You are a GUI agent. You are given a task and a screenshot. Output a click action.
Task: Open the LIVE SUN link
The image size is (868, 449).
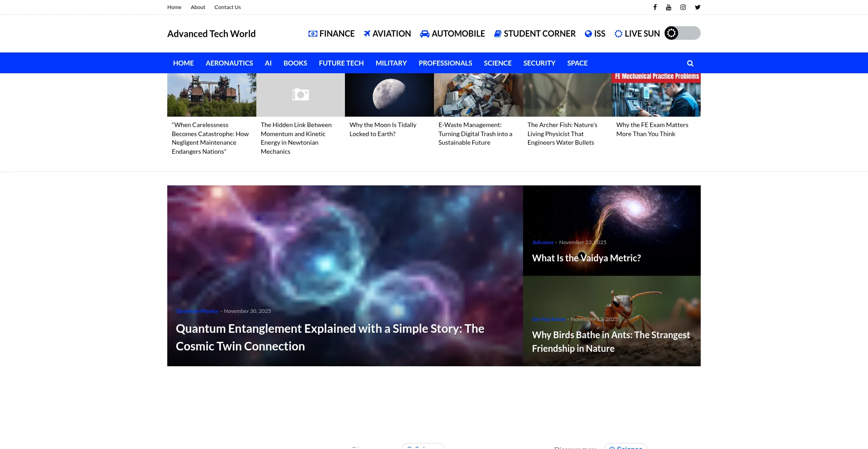tap(642, 34)
